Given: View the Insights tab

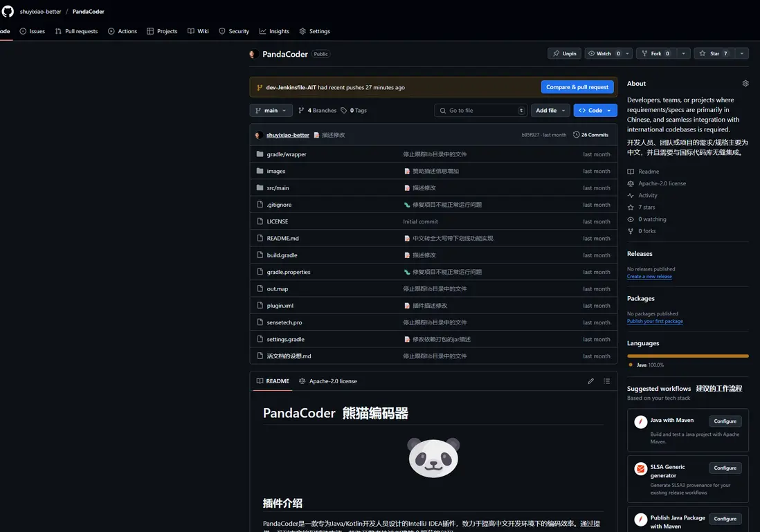Looking at the screenshot, I should [274, 31].
